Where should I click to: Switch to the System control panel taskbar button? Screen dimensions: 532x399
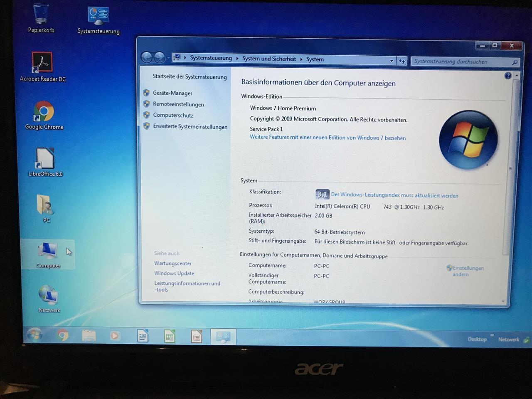coord(223,337)
